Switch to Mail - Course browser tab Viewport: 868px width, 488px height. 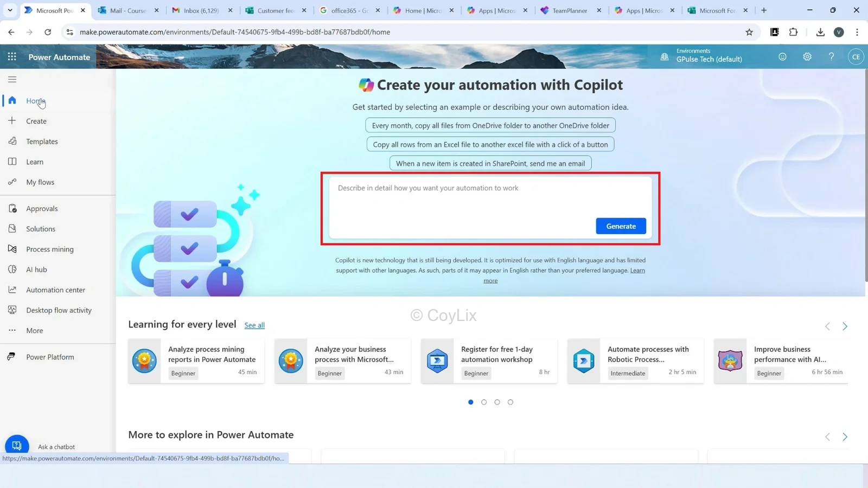pos(127,10)
